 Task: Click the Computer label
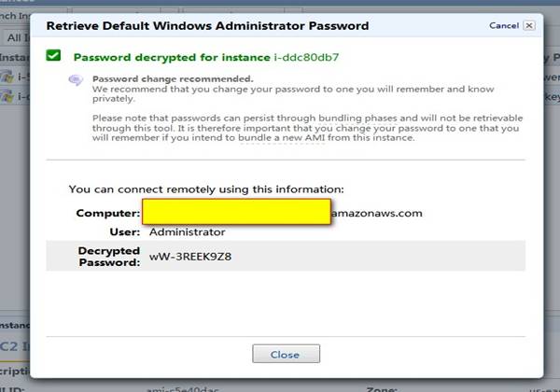click(x=107, y=213)
